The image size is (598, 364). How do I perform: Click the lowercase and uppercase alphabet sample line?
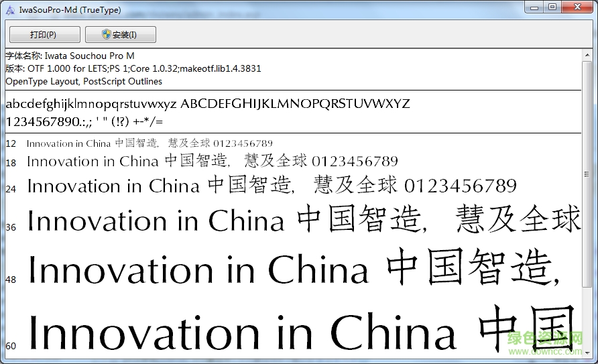click(208, 104)
